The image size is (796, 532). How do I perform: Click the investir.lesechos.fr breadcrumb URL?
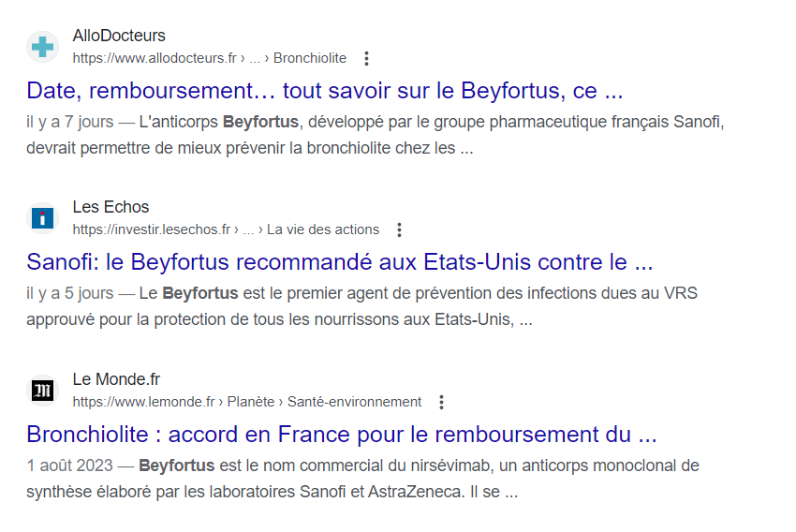226,229
